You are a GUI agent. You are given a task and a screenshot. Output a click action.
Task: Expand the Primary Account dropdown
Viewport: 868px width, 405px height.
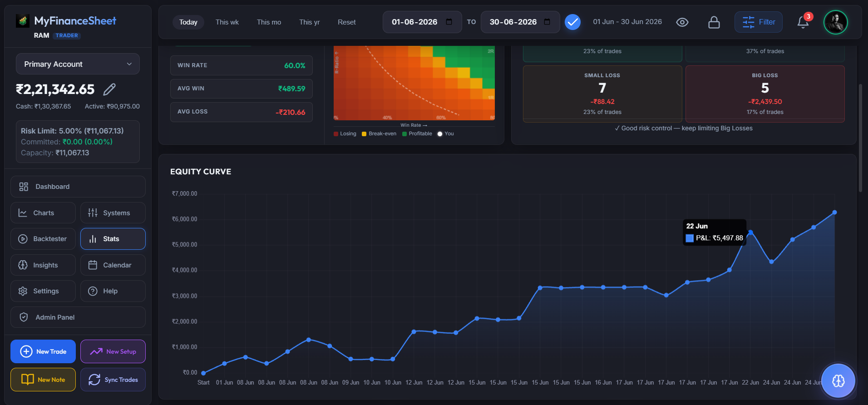78,64
